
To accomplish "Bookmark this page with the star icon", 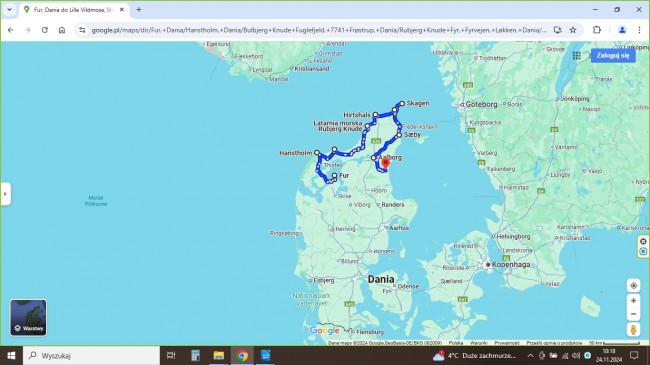I will click(x=573, y=30).
